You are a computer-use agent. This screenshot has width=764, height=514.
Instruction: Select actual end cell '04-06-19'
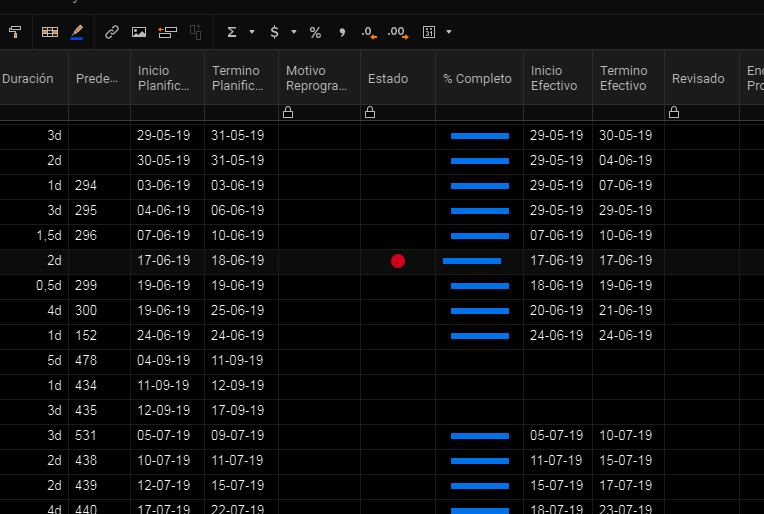pos(629,161)
